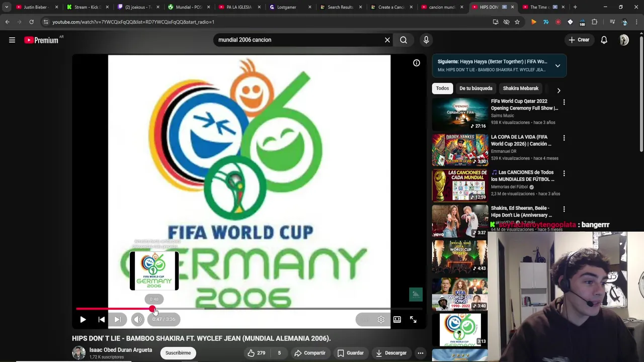Viewport: 644px width, 362px height.
Task: Open tab search dropdown arrow
Action: pos(7,7)
